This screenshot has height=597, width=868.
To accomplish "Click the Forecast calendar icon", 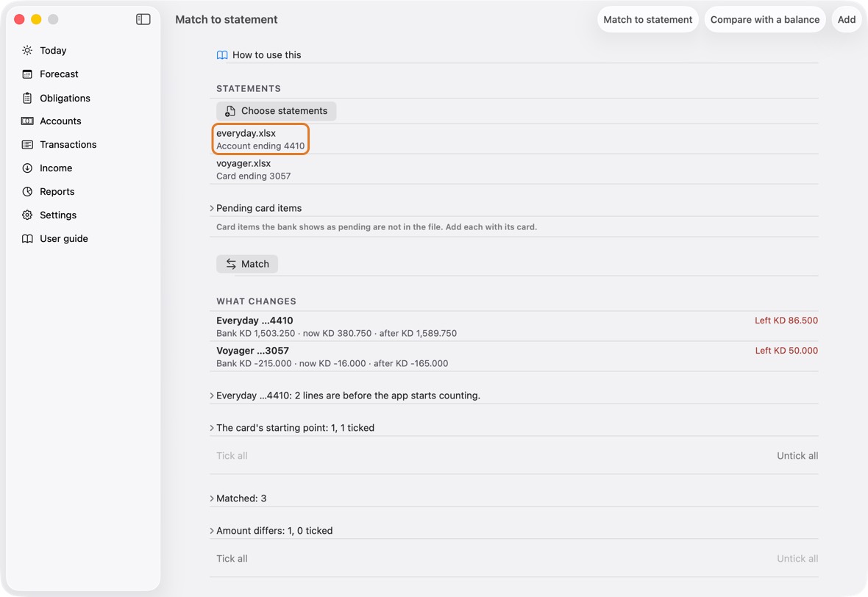I will (27, 74).
